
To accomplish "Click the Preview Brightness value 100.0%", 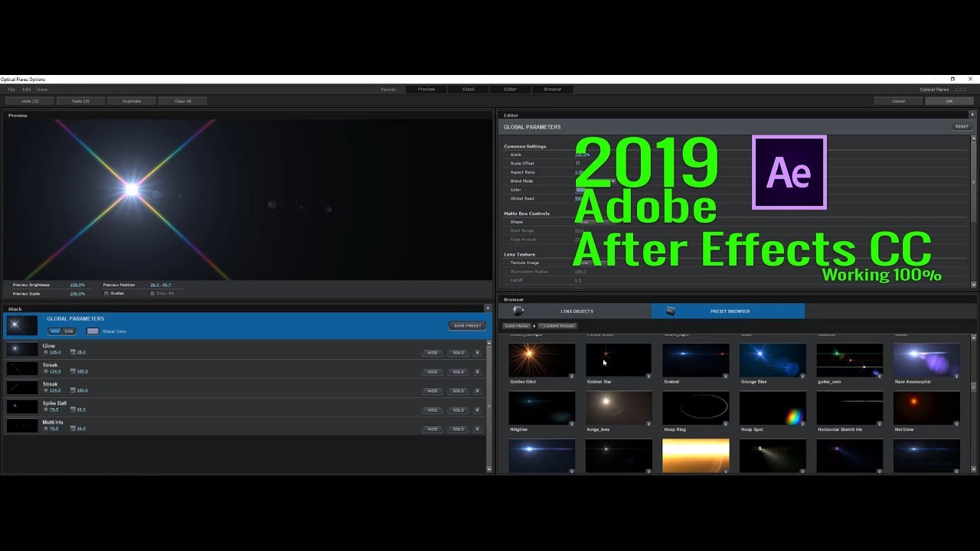I will point(77,285).
